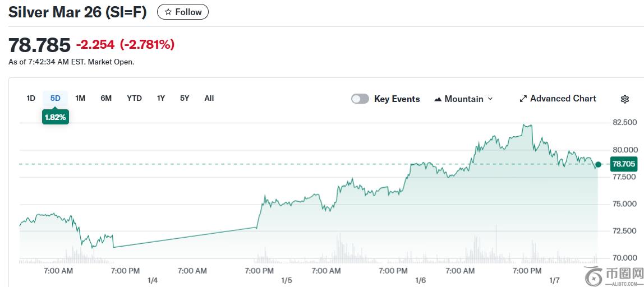
Task: Open the Advanced Chart link
Action: click(x=558, y=99)
